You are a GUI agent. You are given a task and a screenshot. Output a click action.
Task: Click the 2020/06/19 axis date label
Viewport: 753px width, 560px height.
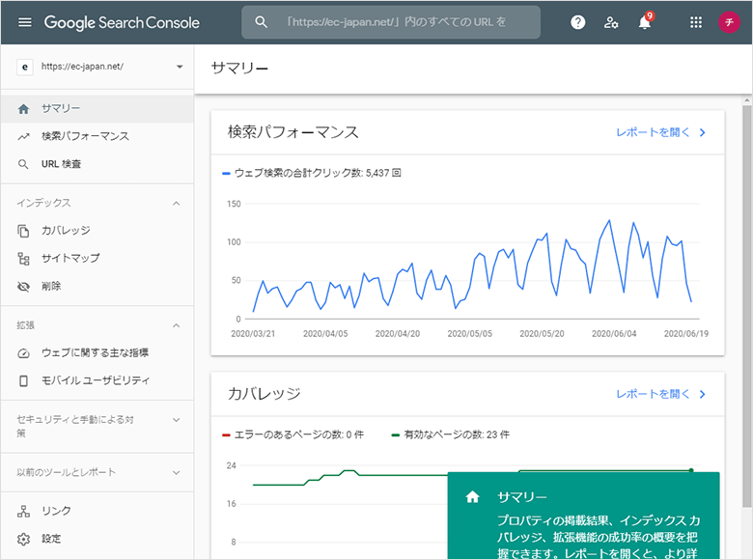click(685, 334)
